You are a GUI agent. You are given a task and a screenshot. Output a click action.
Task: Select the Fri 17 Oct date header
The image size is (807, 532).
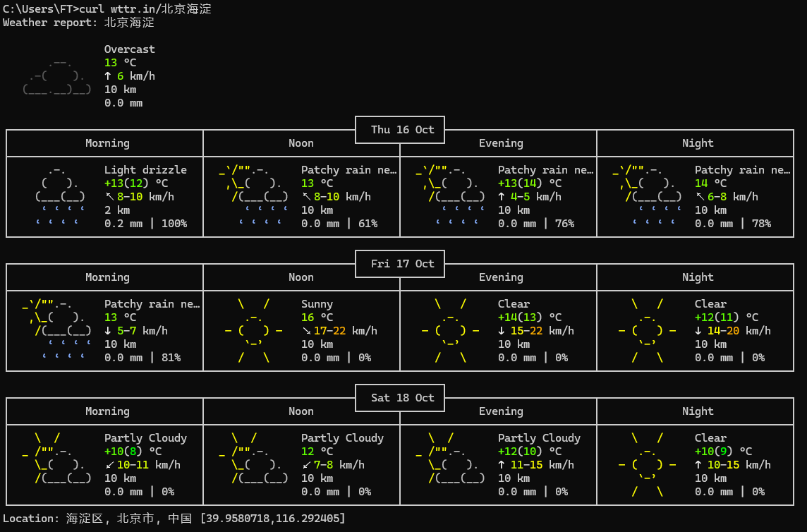click(x=400, y=264)
